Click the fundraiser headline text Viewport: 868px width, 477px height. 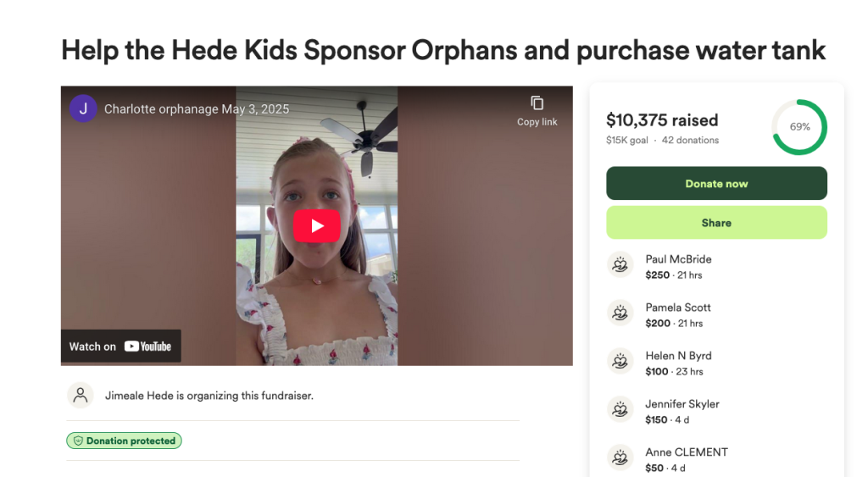pos(443,50)
